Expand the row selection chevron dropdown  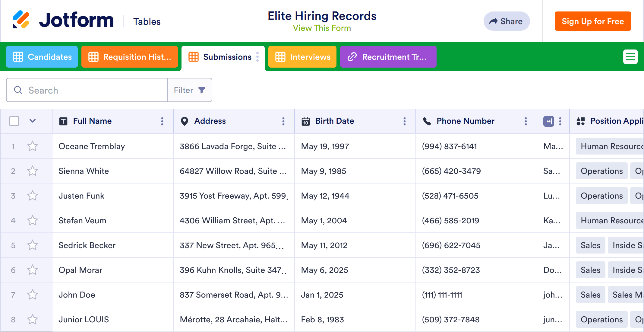[x=33, y=121]
